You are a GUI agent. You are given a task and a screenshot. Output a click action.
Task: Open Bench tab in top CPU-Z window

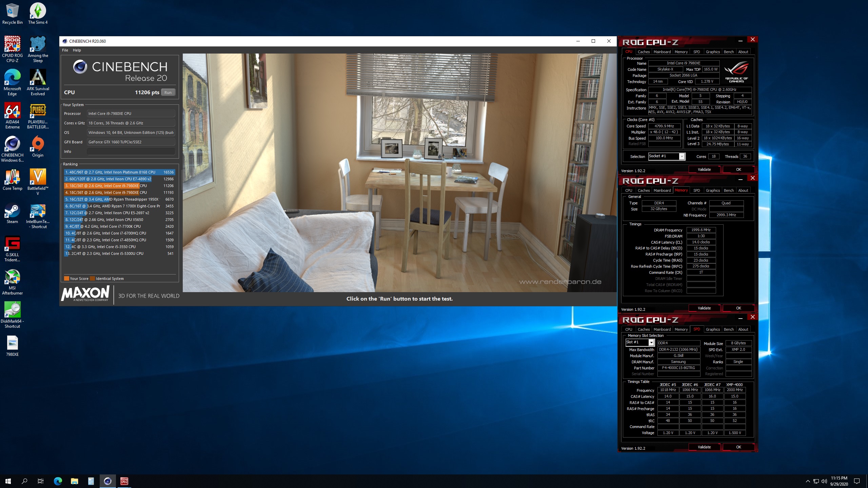point(729,52)
